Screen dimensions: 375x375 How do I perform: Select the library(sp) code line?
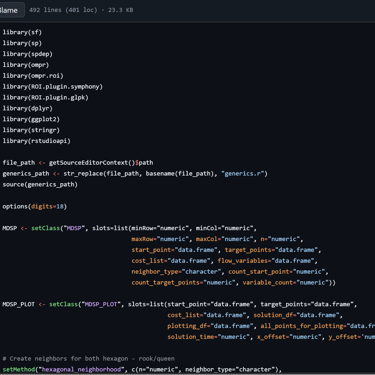[22, 43]
